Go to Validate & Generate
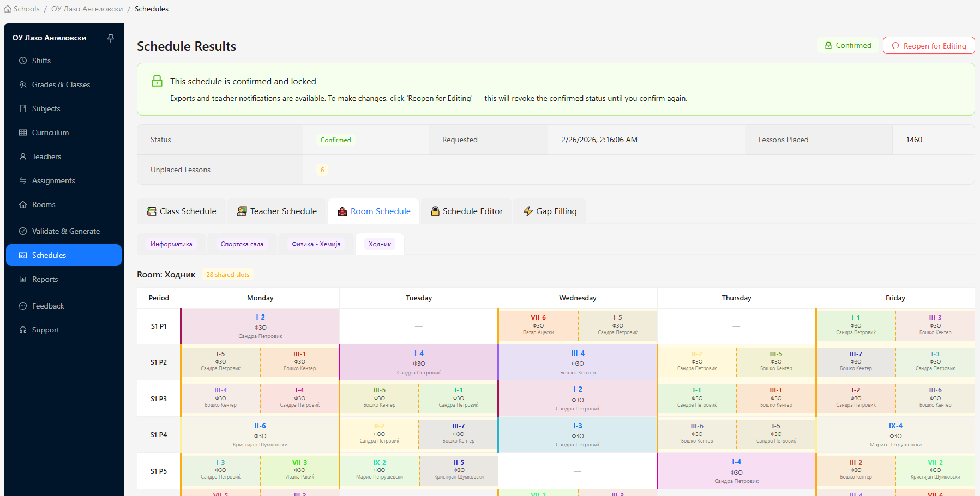Viewport: 980px width, 496px height. (x=64, y=231)
